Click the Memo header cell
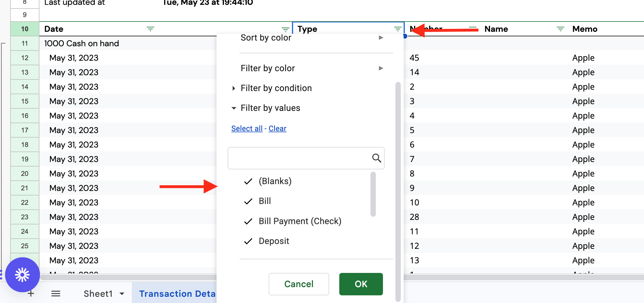 [x=606, y=29]
